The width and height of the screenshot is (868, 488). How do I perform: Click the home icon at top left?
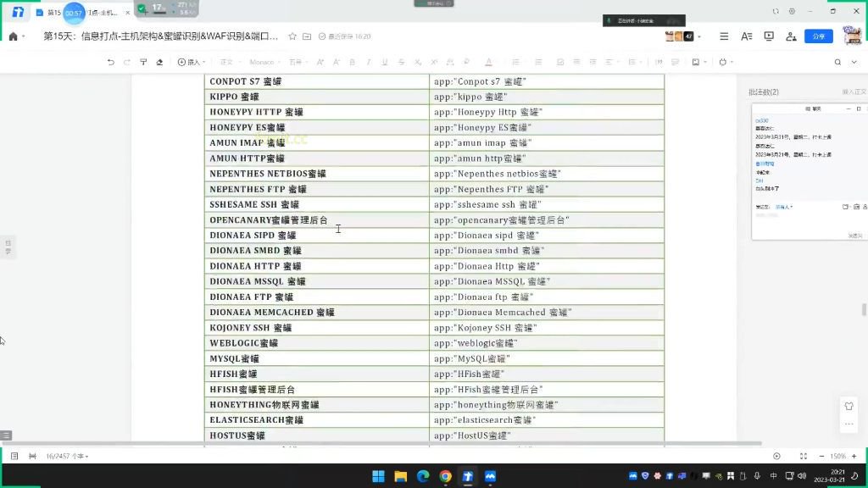(x=14, y=36)
